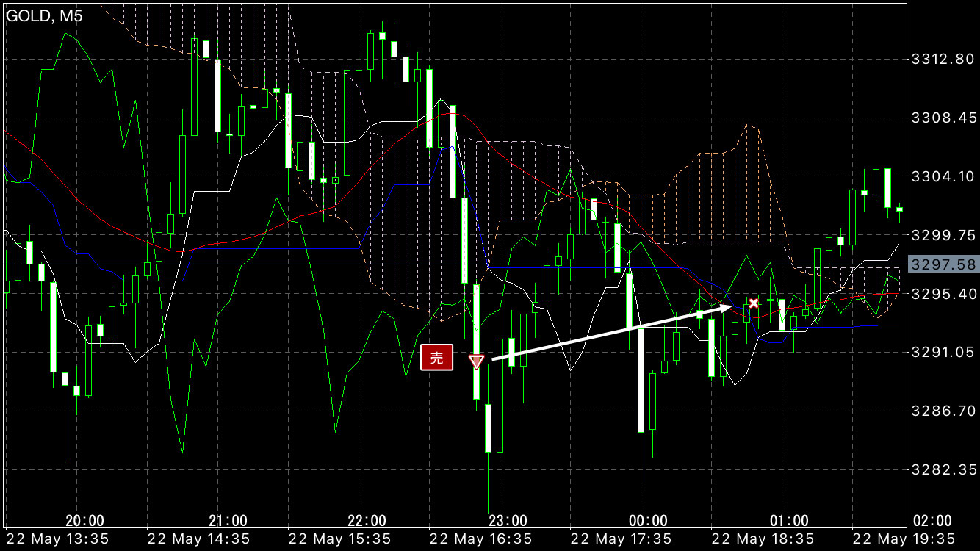Click the GOLD, M5 chart title
The image size is (980, 551).
[x=44, y=16]
